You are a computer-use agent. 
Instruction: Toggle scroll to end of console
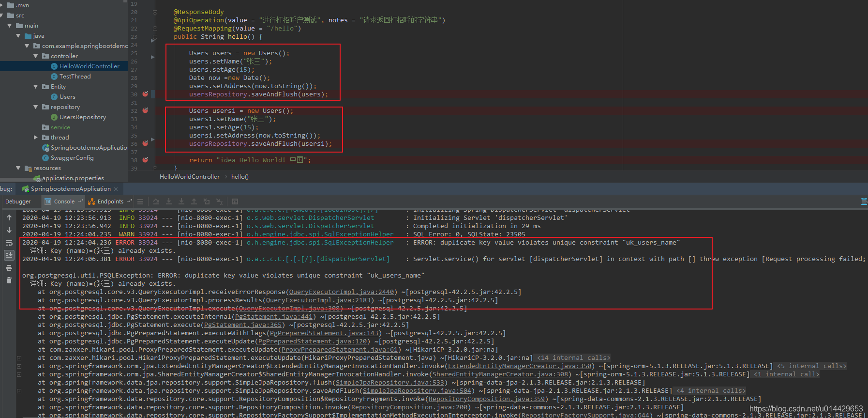(9, 255)
